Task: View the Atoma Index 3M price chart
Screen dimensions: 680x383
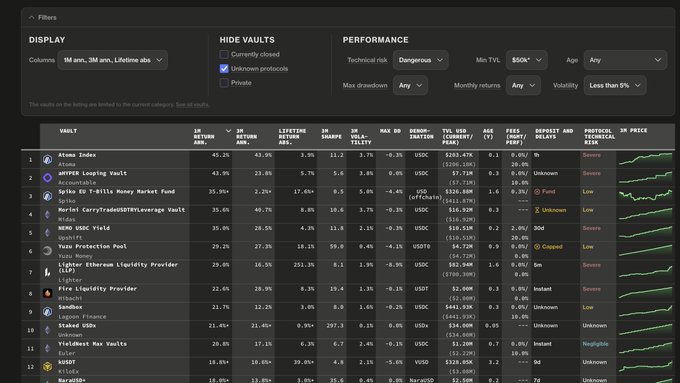Action: pyautogui.click(x=645, y=159)
